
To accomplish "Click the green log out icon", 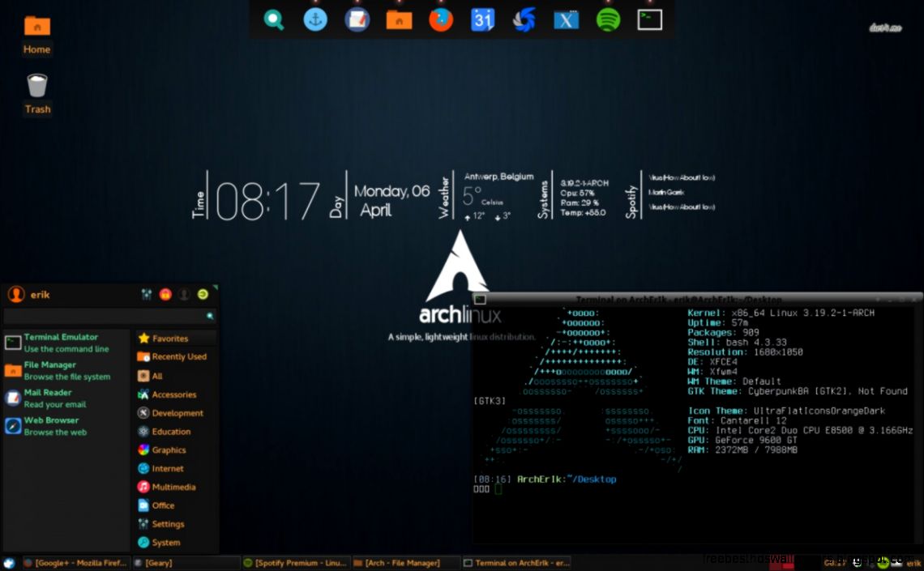I will 203,294.
